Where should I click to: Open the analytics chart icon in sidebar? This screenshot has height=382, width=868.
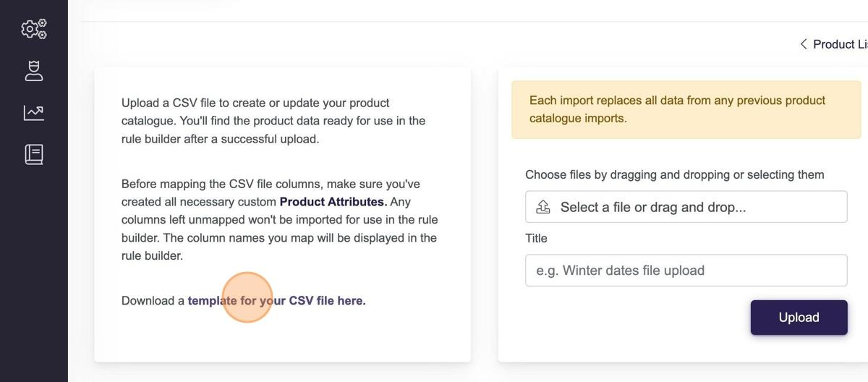(34, 112)
